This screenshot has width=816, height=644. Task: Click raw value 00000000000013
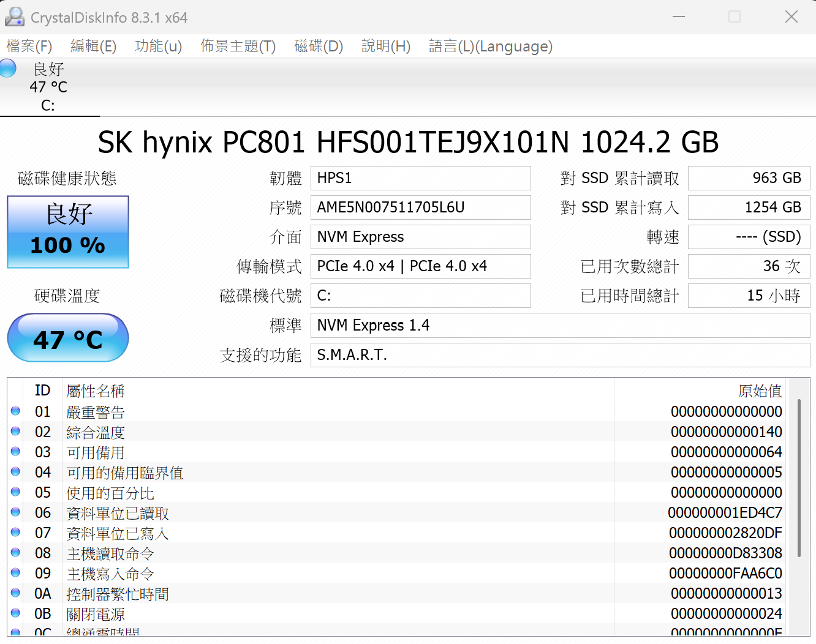coord(727,593)
